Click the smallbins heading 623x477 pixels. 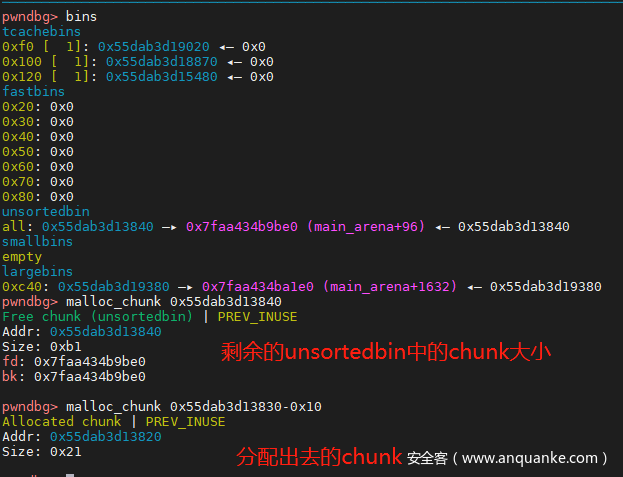pos(37,242)
